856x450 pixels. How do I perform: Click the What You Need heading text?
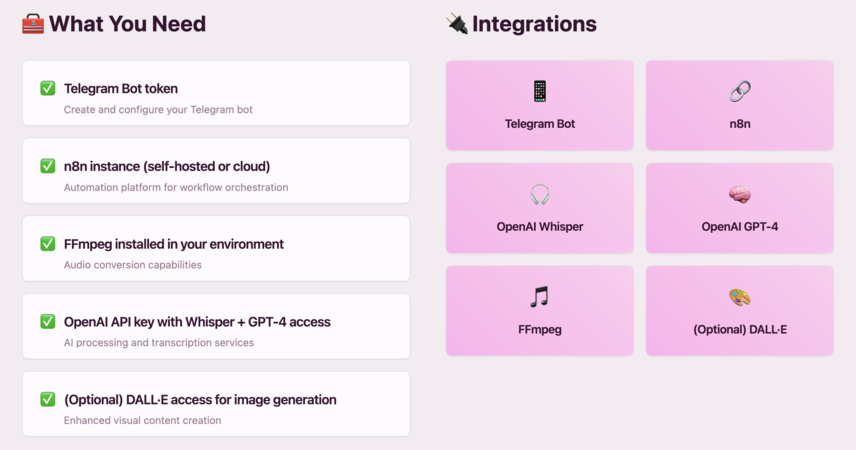(127, 24)
